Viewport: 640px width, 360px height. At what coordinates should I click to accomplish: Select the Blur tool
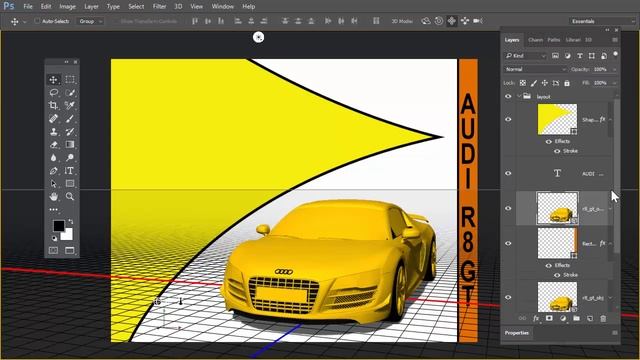coord(53,158)
